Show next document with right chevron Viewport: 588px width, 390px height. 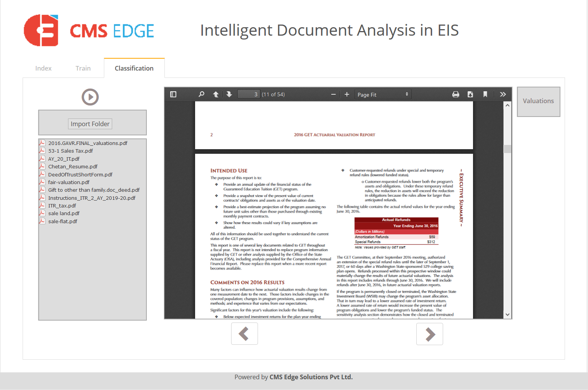(430, 334)
